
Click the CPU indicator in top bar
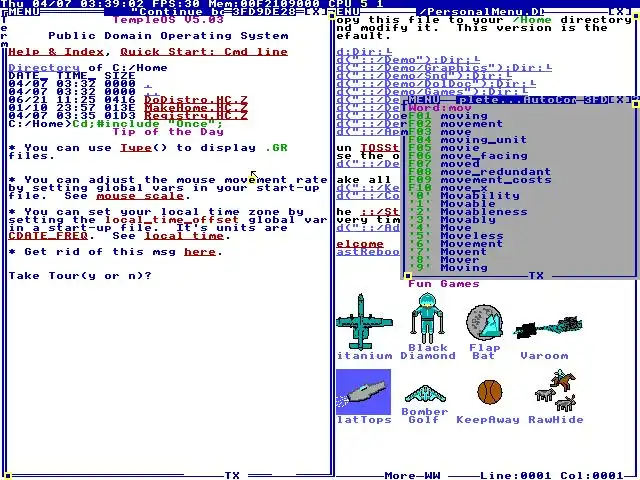(356, 4)
